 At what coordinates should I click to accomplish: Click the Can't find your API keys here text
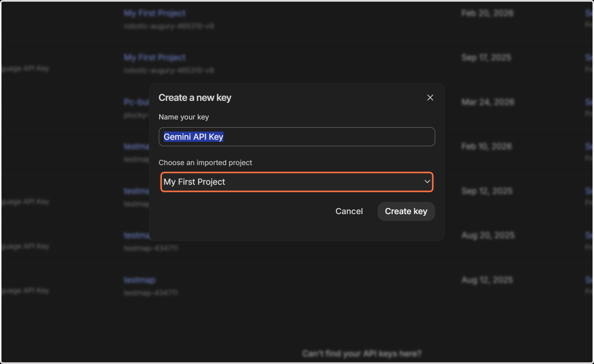coord(362,354)
